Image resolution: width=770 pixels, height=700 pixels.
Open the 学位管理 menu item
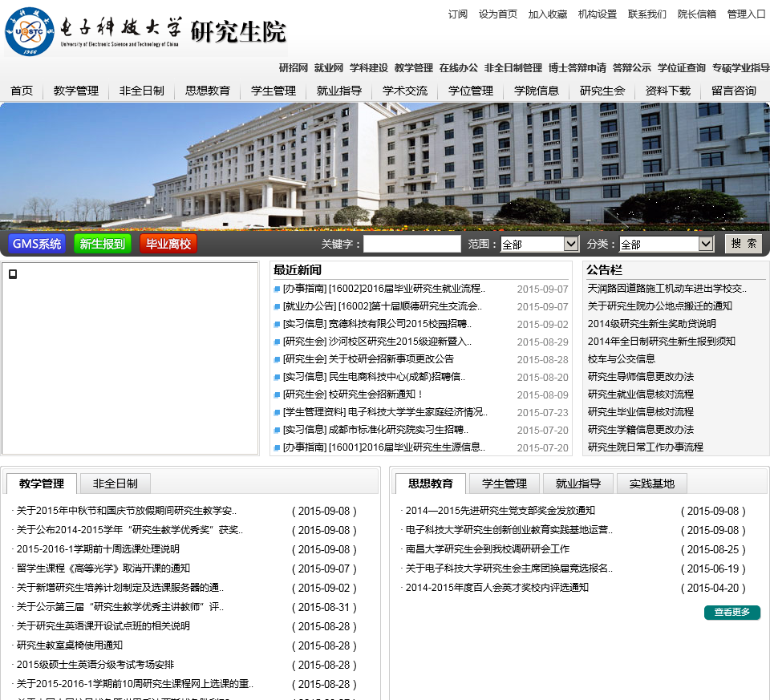471,91
